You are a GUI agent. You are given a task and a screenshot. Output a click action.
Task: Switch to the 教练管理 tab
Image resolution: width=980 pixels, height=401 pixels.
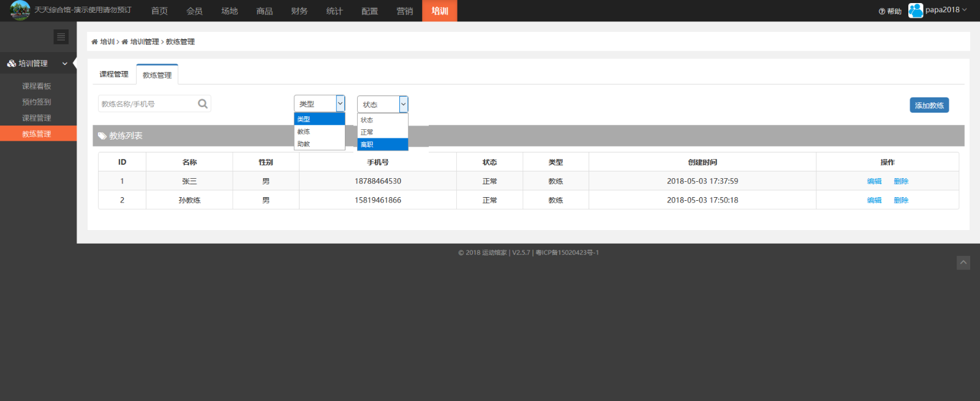[157, 75]
